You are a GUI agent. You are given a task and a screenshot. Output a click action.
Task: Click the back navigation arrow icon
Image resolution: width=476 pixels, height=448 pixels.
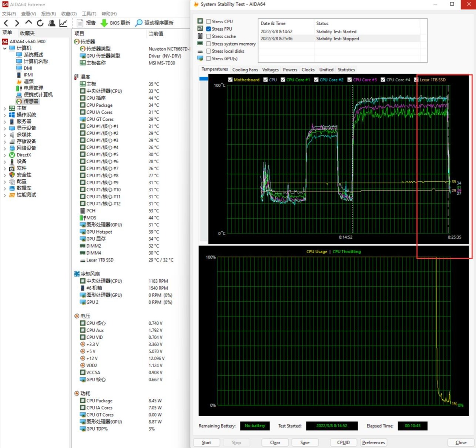(6, 23)
